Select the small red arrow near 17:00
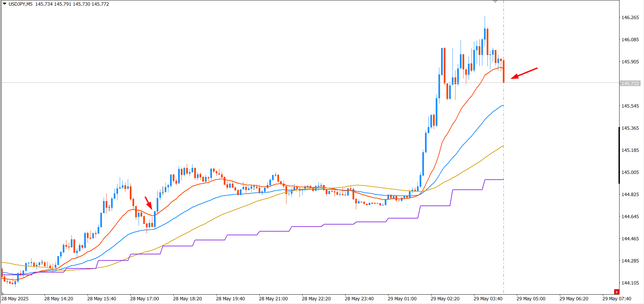 pos(149,203)
